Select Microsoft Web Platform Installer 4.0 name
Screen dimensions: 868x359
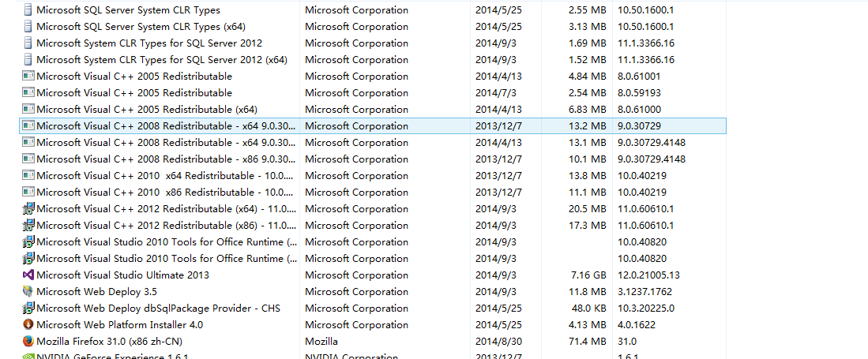point(119,325)
